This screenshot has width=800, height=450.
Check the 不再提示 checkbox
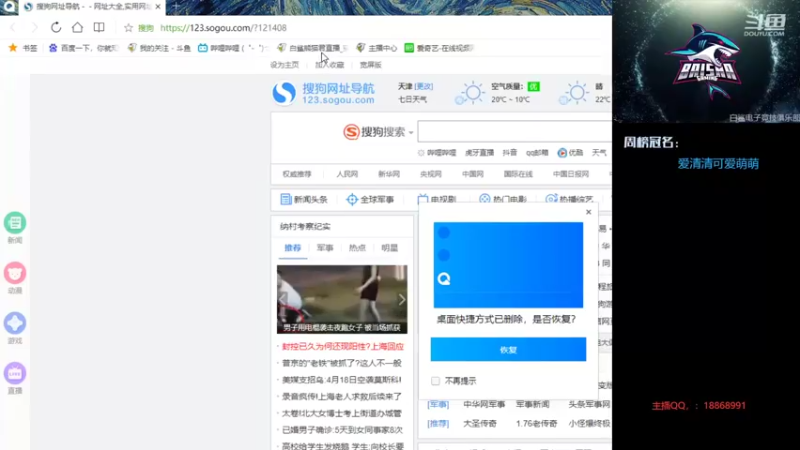tap(435, 381)
